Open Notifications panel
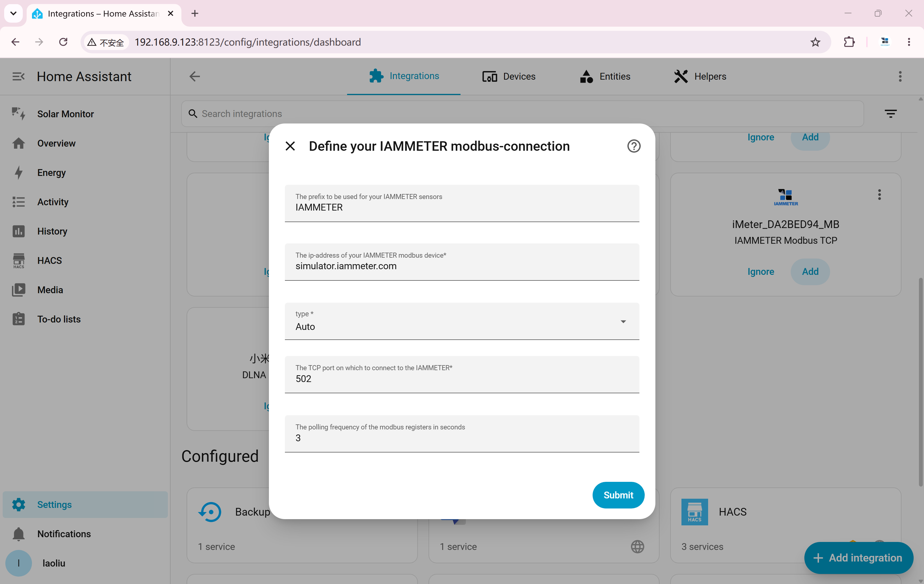The image size is (924, 584). tap(85, 534)
